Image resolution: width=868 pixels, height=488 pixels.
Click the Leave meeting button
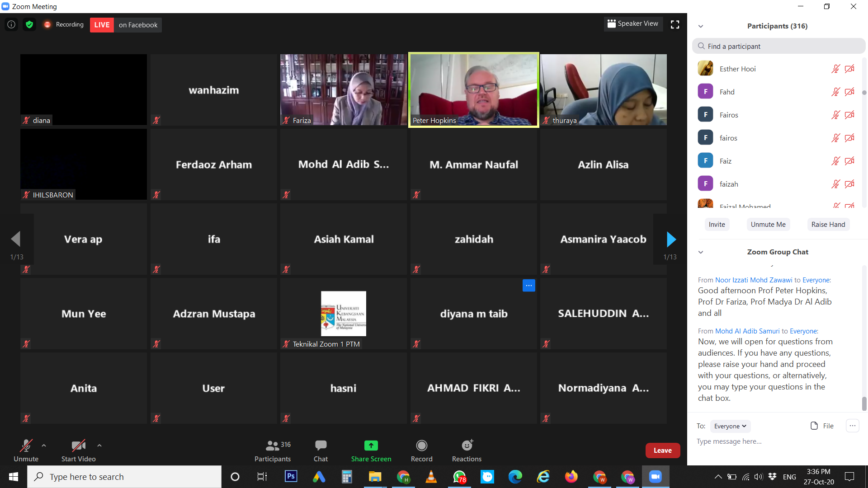point(662,450)
